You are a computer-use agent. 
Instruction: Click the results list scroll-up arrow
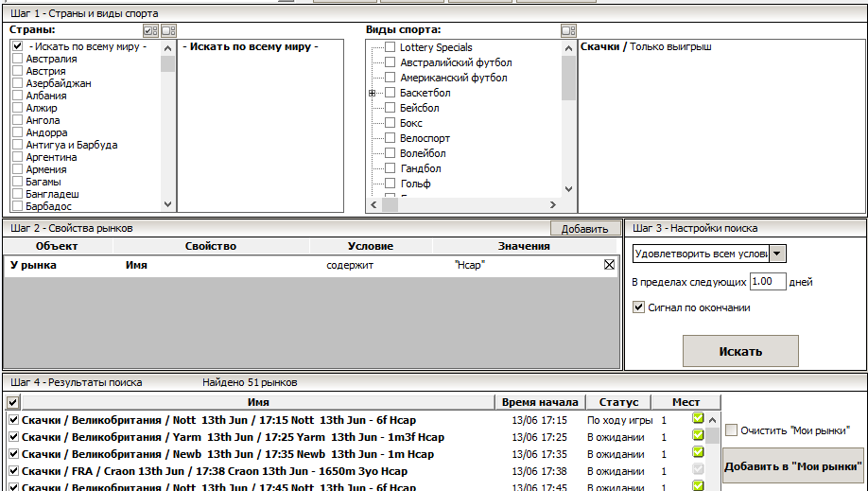712,420
